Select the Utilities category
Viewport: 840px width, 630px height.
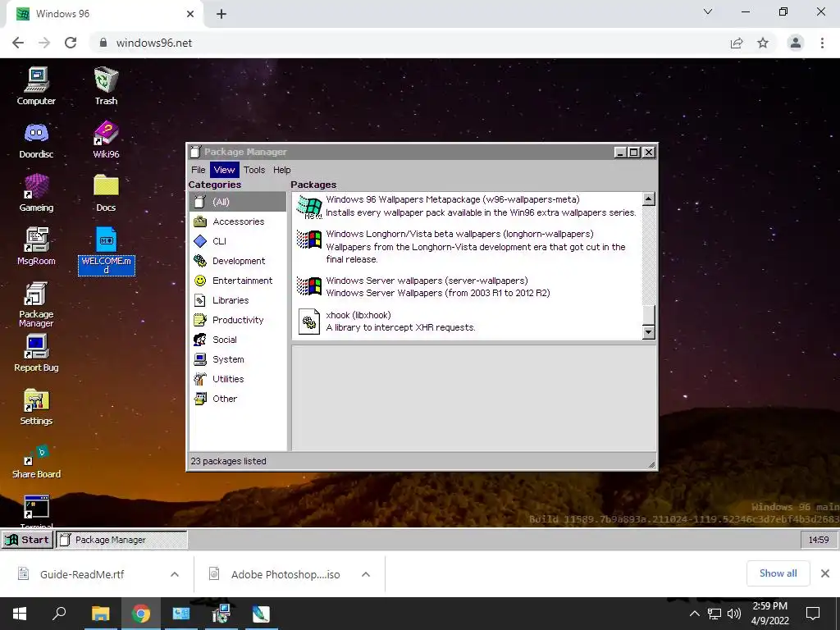click(x=238, y=379)
